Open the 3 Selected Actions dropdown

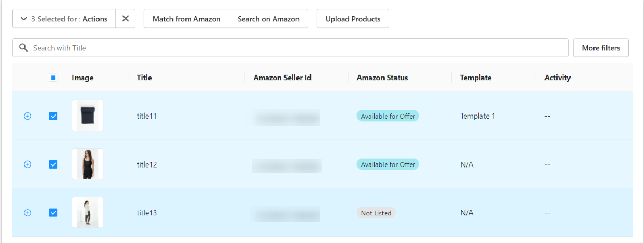tap(64, 19)
